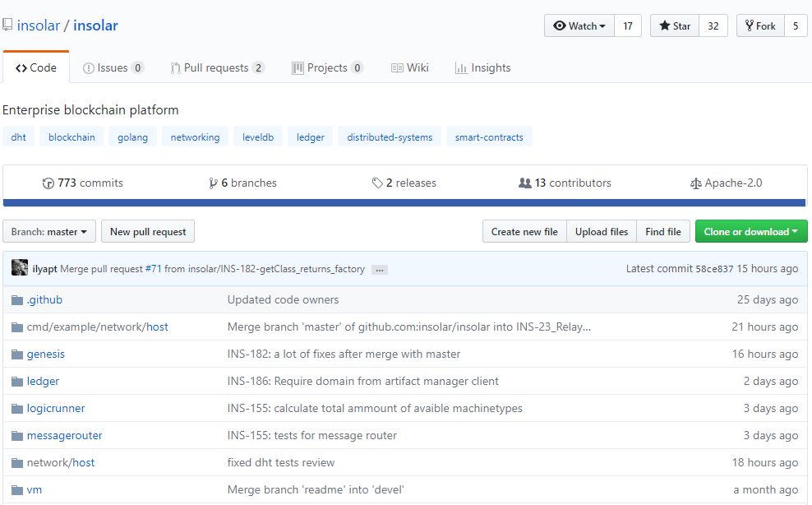Open the Insights tab
Viewport: 812px width, 505px height.
pos(482,68)
